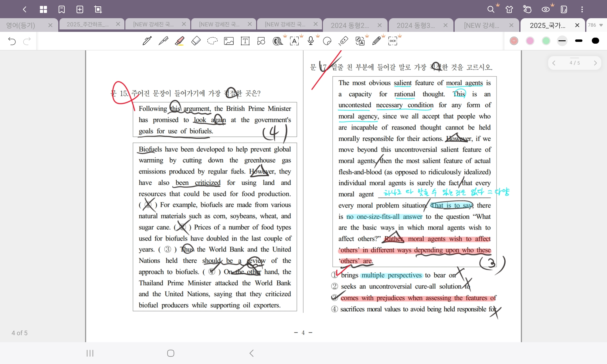Viewport: 607px width, 364px height.
Task: Switch to the 2024 동형3 tab
Action: 415,25
